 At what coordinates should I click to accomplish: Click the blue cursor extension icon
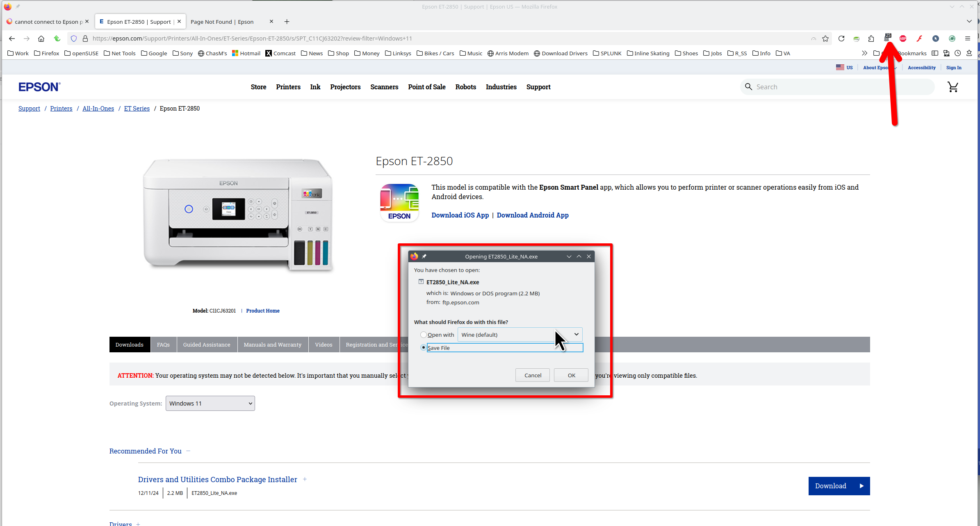[936, 39]
